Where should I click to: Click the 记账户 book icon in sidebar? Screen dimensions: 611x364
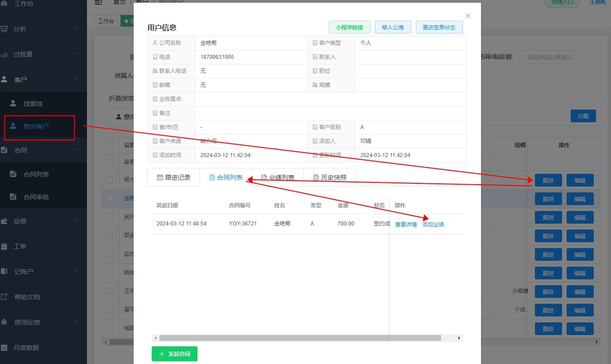click(5, 272)
